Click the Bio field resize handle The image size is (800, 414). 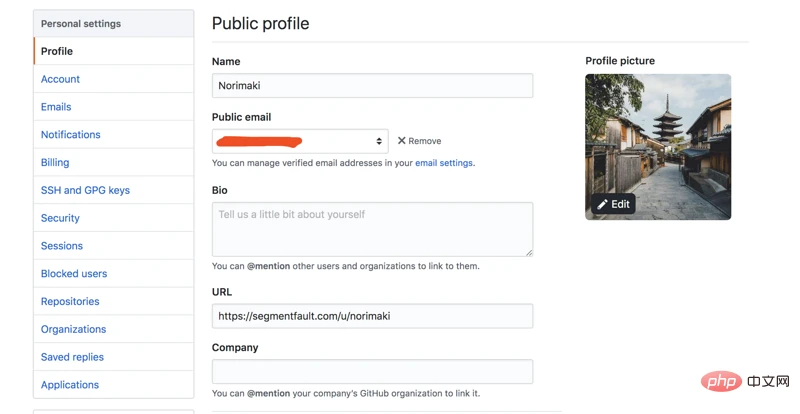pos(529,252)
